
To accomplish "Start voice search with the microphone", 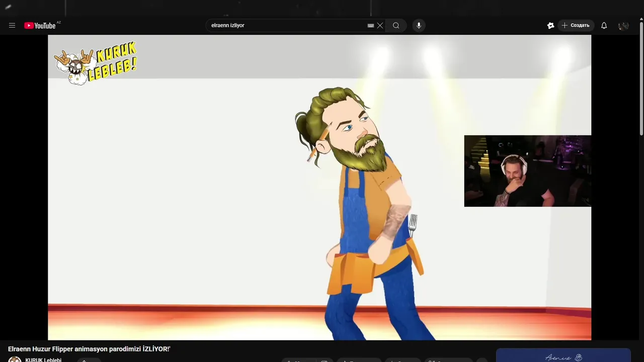I will coord(419,26).
